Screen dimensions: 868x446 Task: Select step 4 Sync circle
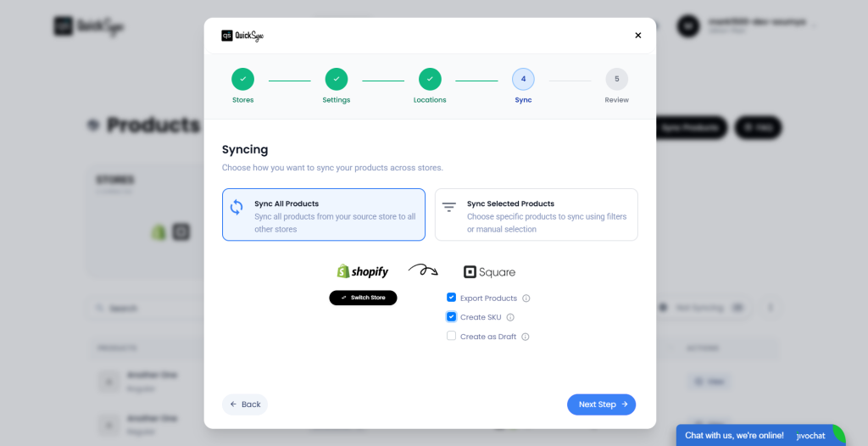[x=523, y=79]
